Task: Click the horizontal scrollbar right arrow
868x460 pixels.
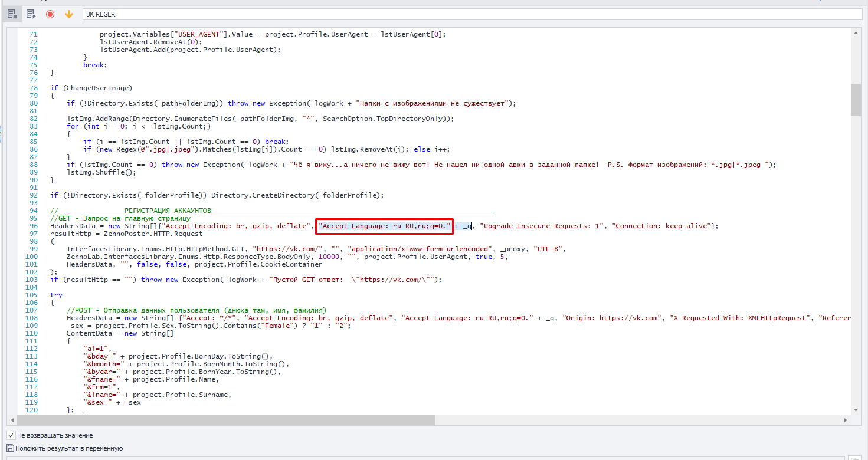Action: [847, 420]
